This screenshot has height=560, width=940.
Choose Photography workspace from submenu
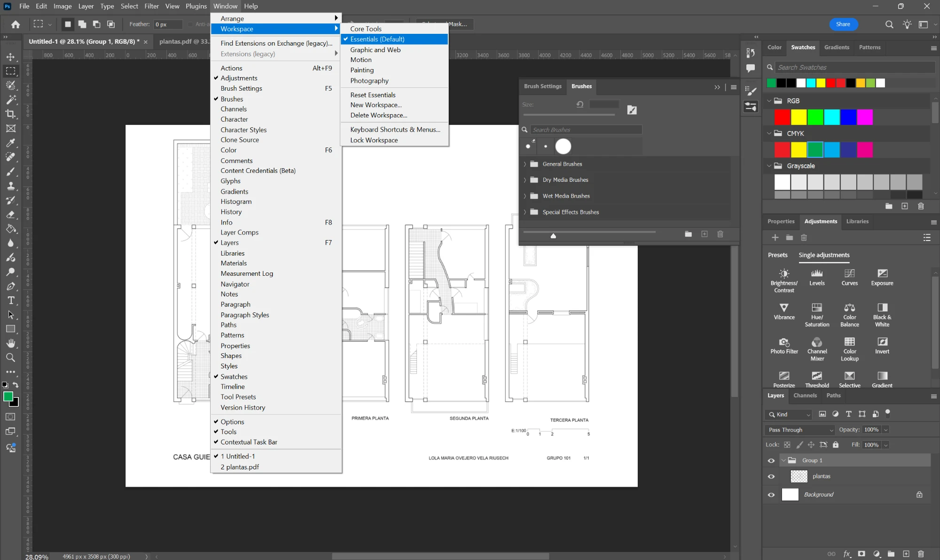pos(369,80)
